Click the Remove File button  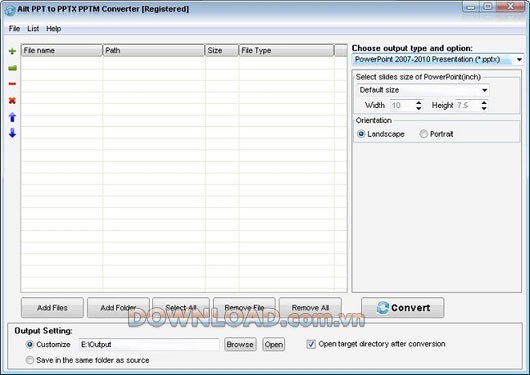coord(244,308)
